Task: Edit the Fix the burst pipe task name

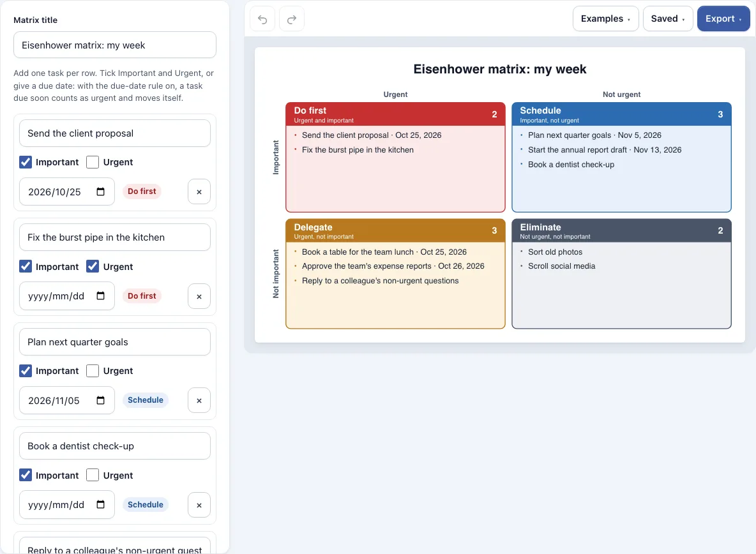Action: tap(115, 237)
